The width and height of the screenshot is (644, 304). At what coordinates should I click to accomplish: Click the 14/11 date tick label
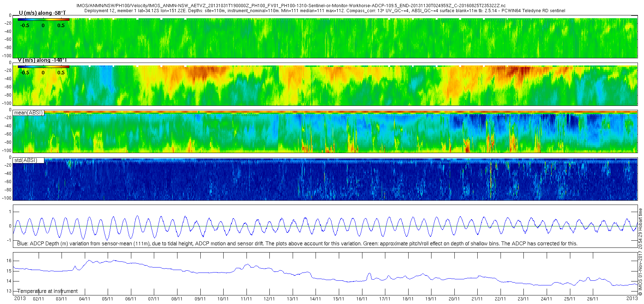pyautogui.click(x=315, y=299)
